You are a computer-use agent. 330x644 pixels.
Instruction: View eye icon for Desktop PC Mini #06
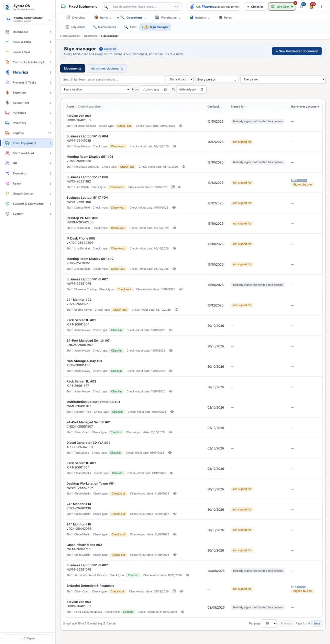coord(174,228)
